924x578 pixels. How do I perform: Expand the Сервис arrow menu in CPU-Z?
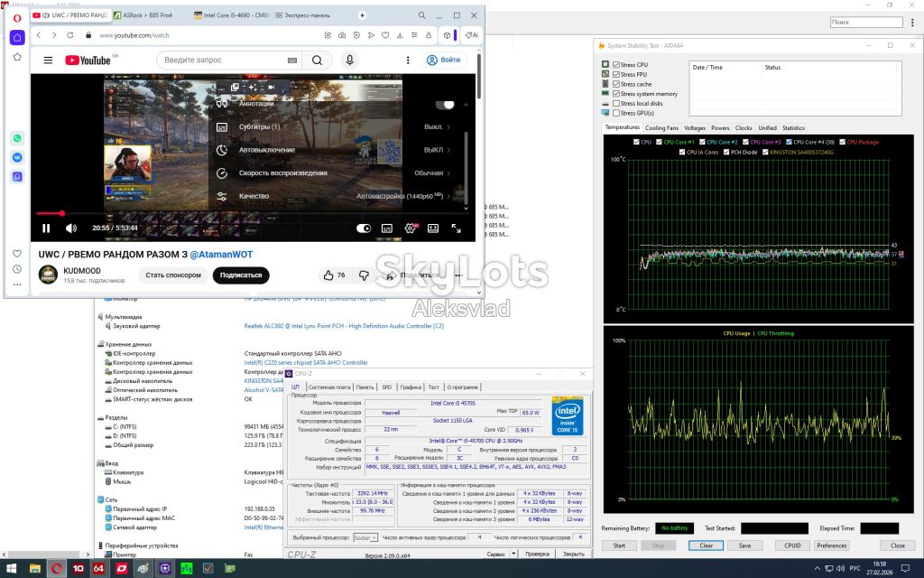[x=513, y=554]
